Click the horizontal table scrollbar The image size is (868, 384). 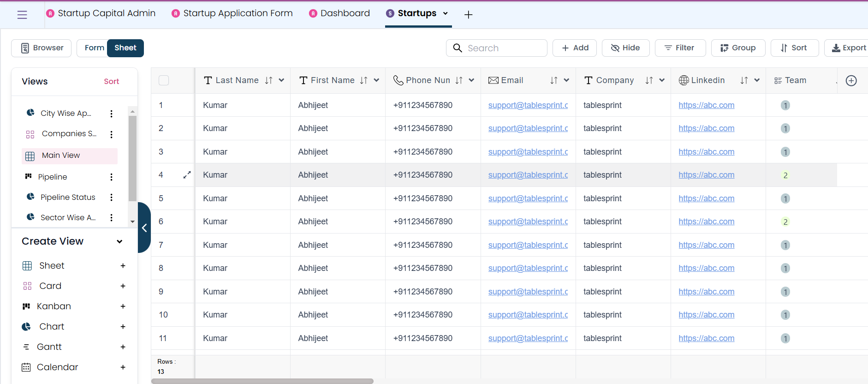coord(262,381)
